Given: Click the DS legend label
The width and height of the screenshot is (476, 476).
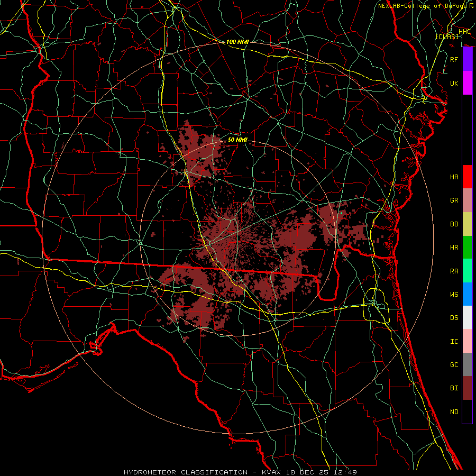Looking at the screenshot, I should click(x=454, y=318).
